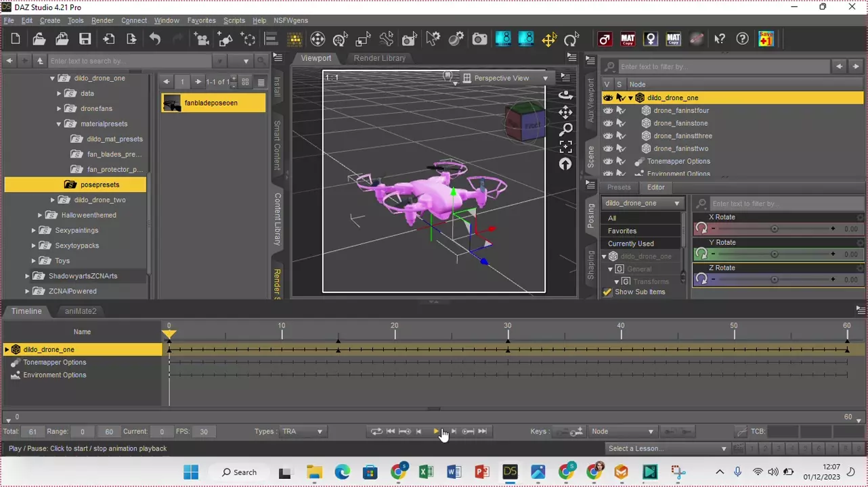Viewport: 868px width, 487px height.
Task: Collapse the materialpresets folder
Action: pyautogui.click(x=59, y=124)
